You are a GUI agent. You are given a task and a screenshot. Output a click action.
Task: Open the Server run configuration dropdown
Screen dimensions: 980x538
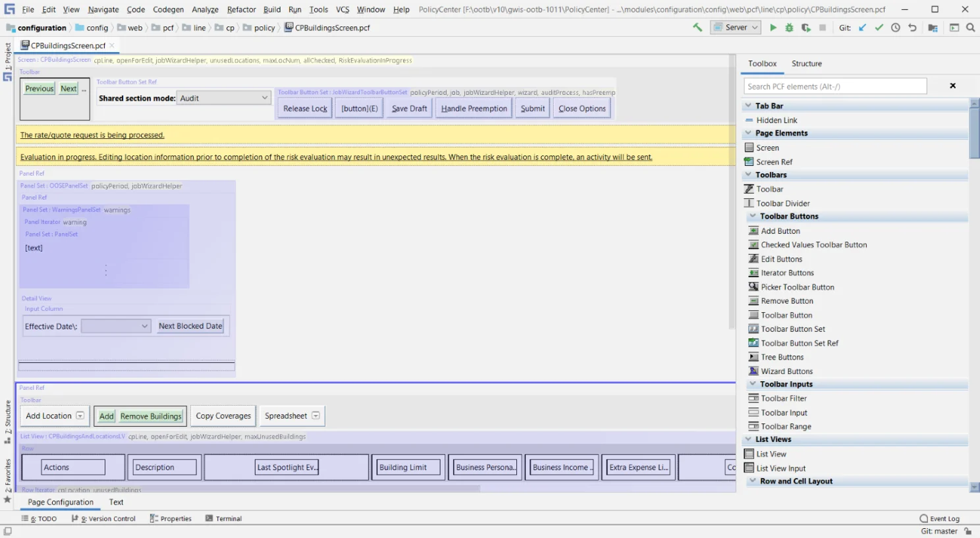[736, 28]
